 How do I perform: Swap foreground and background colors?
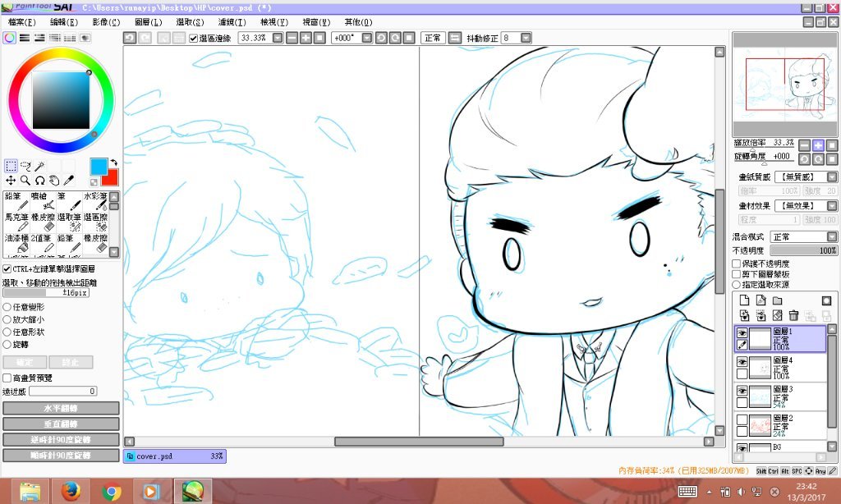[x=113, y=162]
